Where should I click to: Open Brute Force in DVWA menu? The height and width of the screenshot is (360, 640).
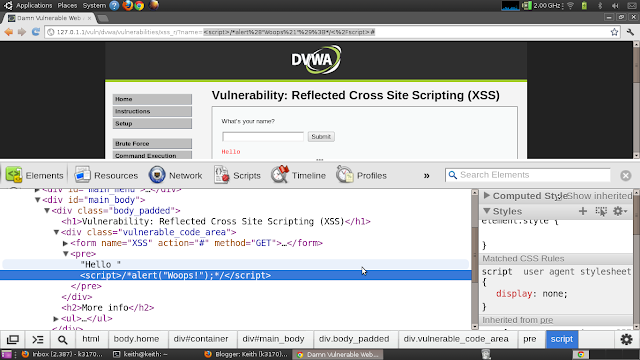point(152,144)
